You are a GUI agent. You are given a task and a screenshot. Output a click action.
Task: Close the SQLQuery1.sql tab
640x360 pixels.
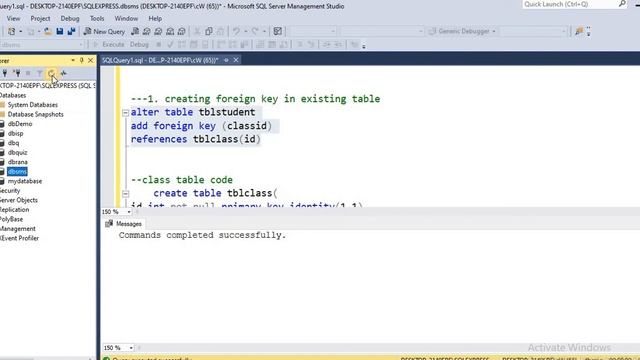[236, 60]
